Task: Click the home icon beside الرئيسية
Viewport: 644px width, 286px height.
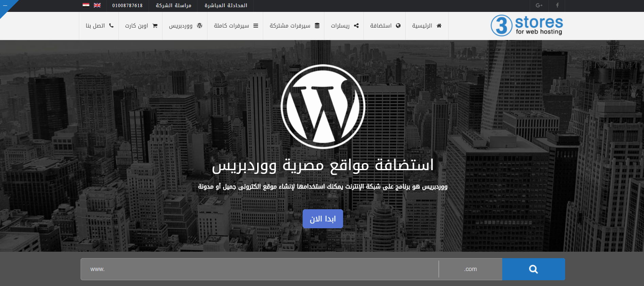Action: click(439, 25)
